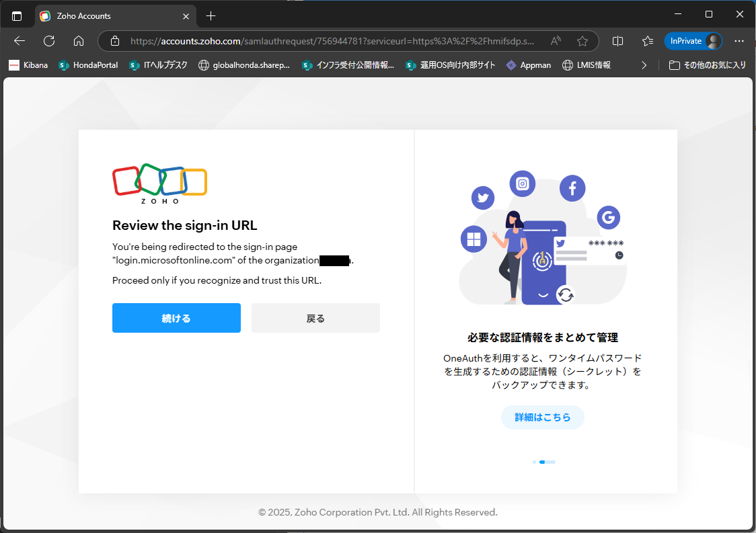
Task: Open the ITヘルプデスク bookmark
Action: 158,65
